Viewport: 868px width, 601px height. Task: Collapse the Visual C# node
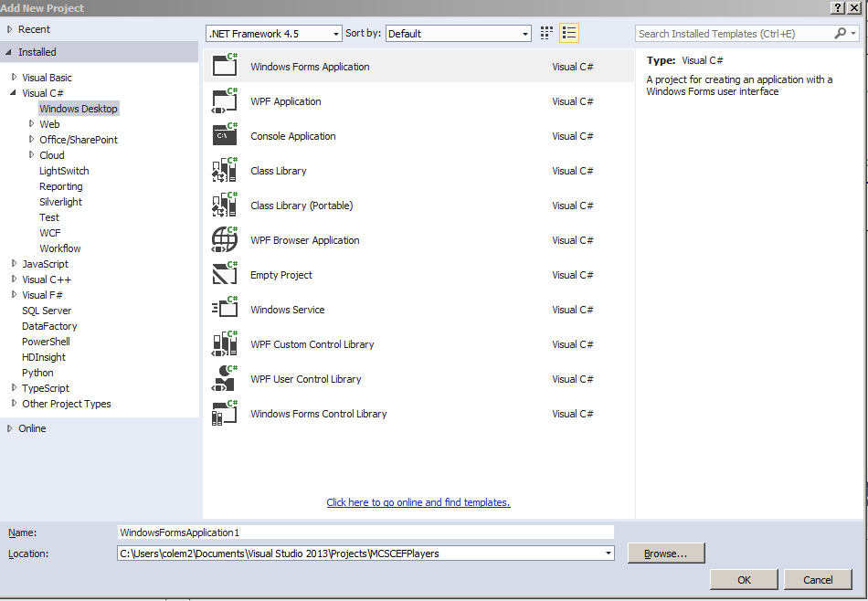[x=14, y=92]
